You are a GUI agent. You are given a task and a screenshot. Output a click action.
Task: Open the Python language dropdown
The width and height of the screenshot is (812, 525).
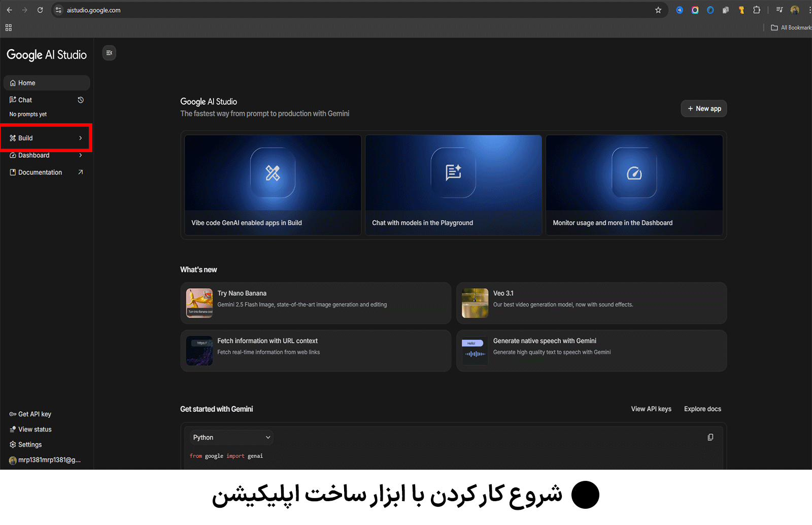point(231,437)
